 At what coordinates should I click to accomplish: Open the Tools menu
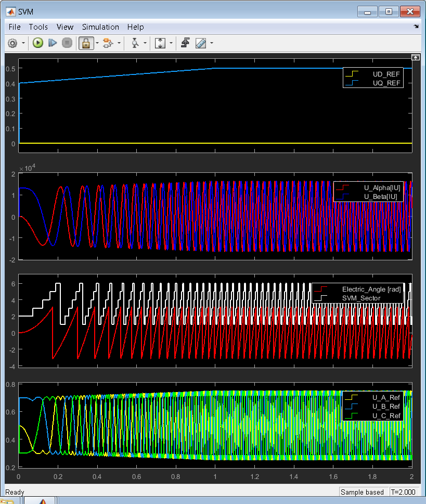coord(38,27)
